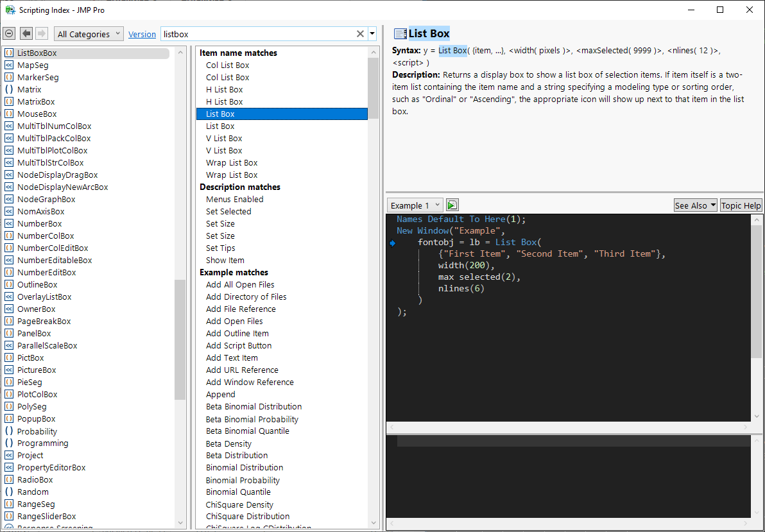Select Menus Enabled description match

pyautogui.click(x=235, y=199)
